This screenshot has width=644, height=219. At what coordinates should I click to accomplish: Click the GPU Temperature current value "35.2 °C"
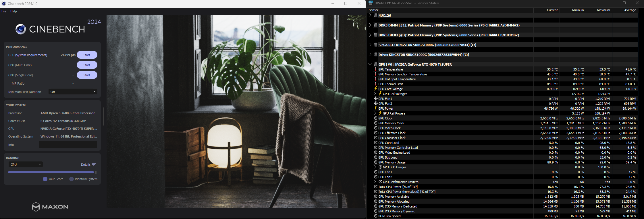point(552,69)
